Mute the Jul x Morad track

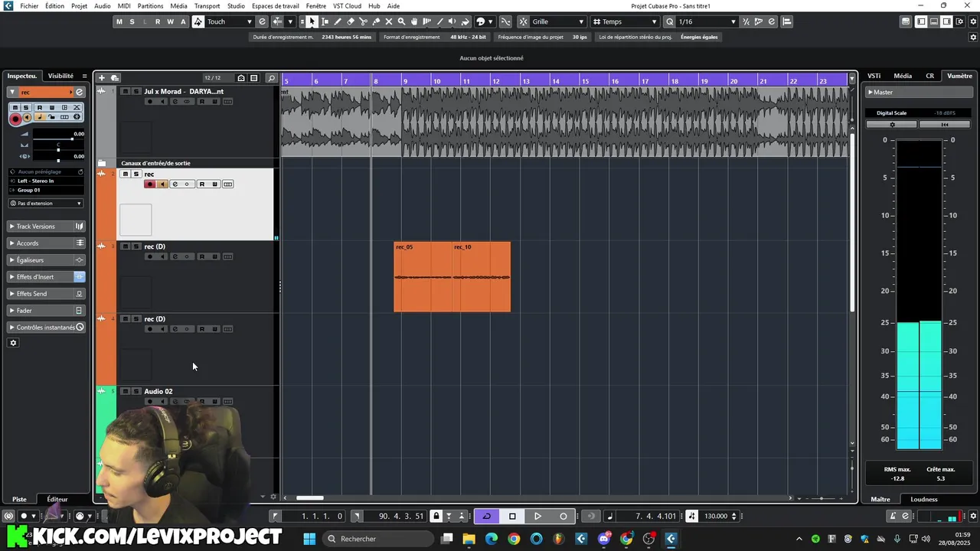coord(126,91)
